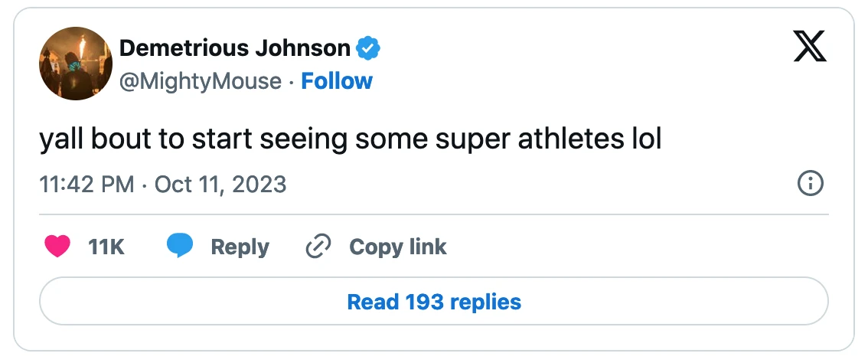
Task: Like the tweet with the heart icon
Action: click(x=57, y=247)
